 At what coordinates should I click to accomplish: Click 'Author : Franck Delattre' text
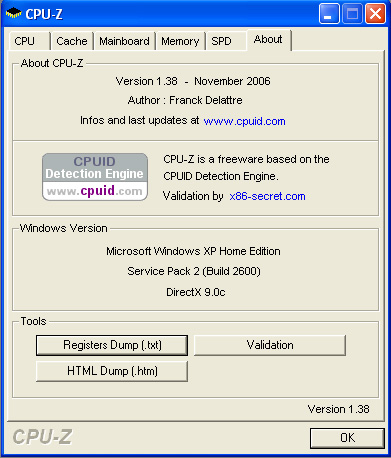pyautogui.click(x=185, y=100)
